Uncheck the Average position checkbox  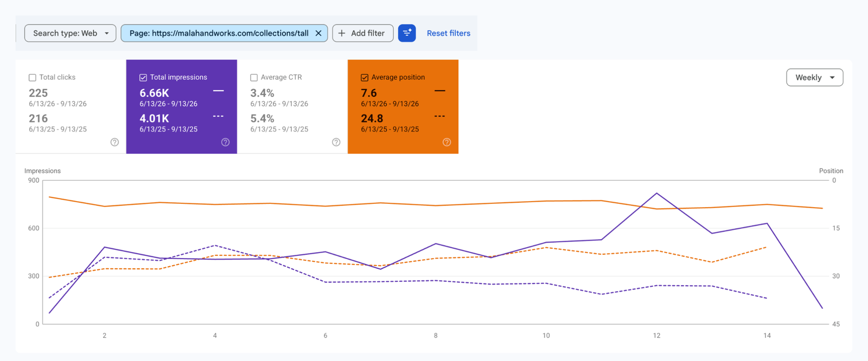[365, 78]
